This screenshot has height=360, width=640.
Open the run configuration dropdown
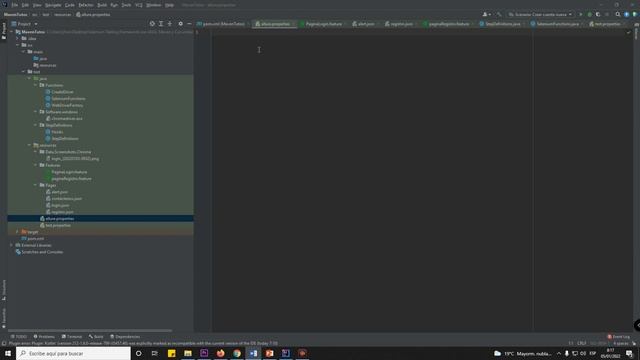tap(540, 14)
